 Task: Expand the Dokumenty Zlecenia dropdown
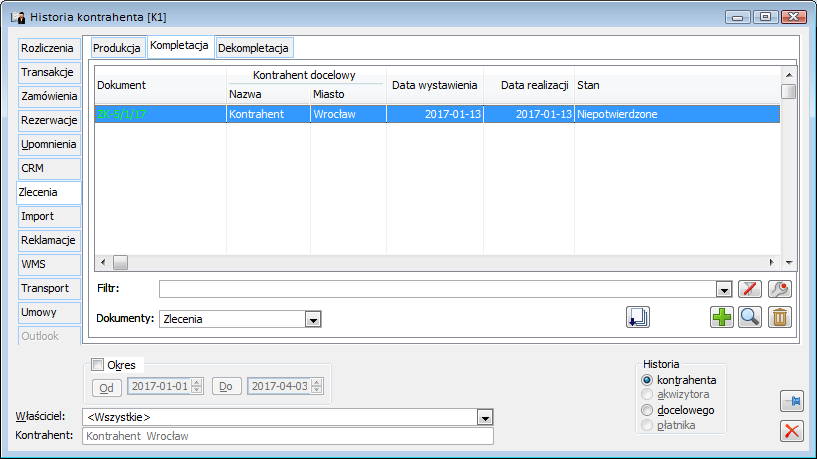click(313, 319)
